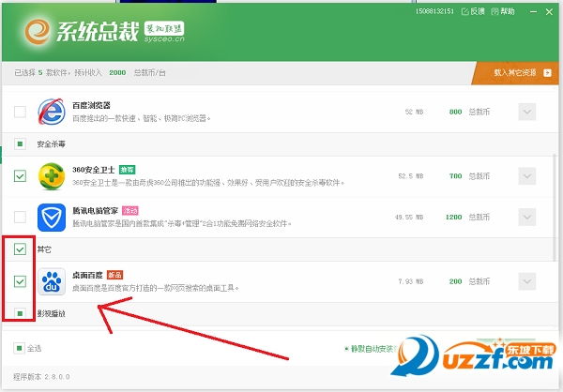Click the 装机联盟 badge in header

pos(164,28)
